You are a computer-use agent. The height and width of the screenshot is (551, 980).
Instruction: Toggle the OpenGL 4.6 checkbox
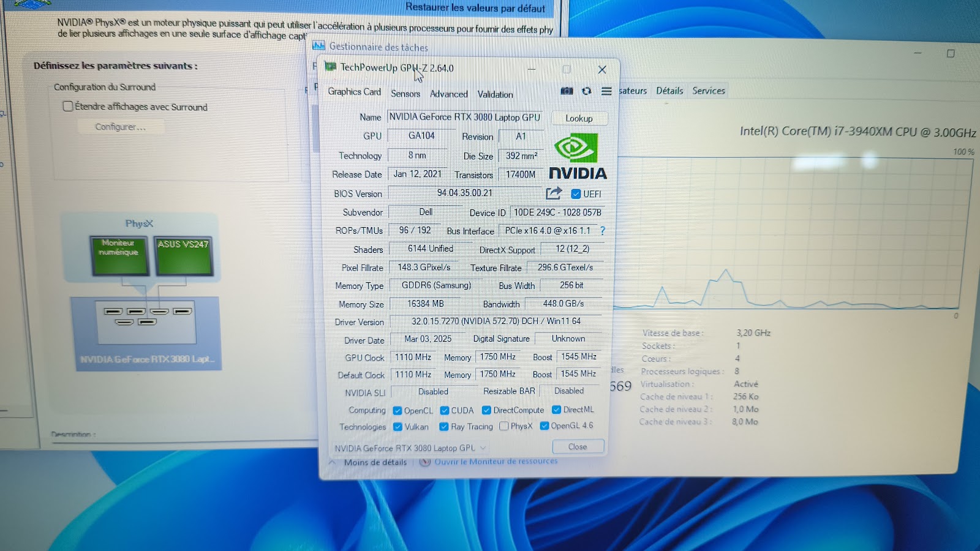pos(544,425)
